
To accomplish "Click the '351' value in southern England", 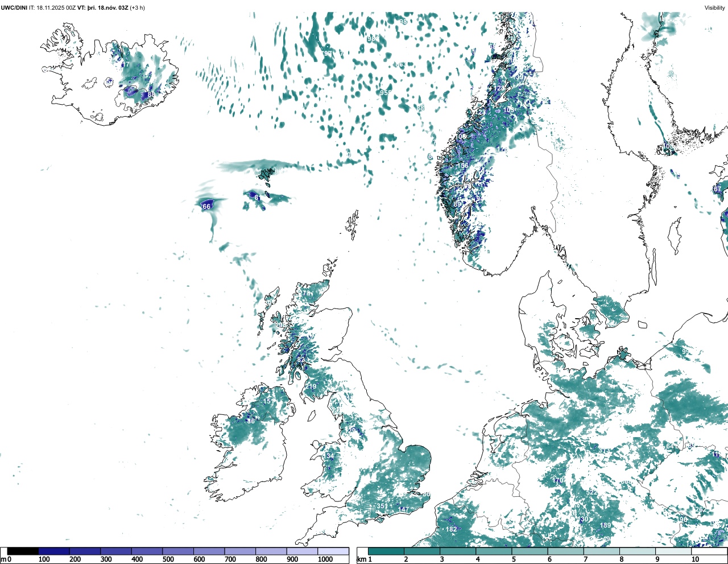I will [382, 506].
